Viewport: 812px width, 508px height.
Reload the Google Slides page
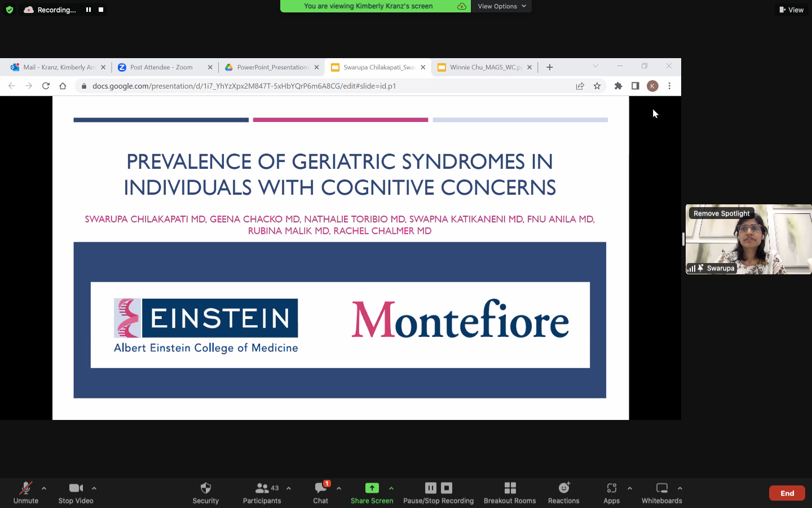tap(46, 86)
